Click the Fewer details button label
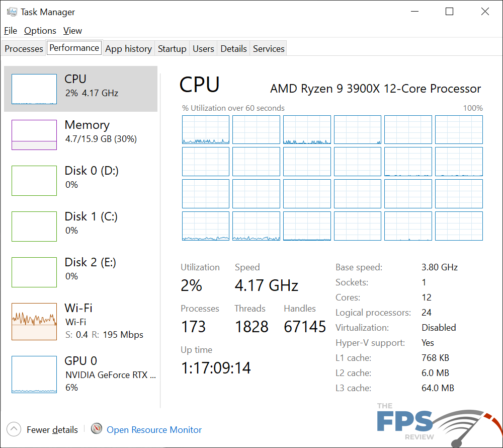 [x=52, y=430]
